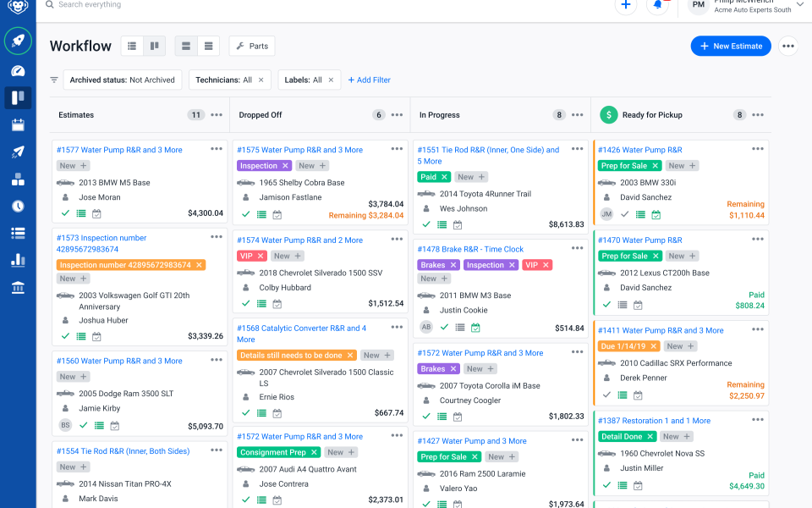This screenshot has width=812, height=508.
Task: Open the Ready for Pickup column options menu
Action: tap(758, 115)
